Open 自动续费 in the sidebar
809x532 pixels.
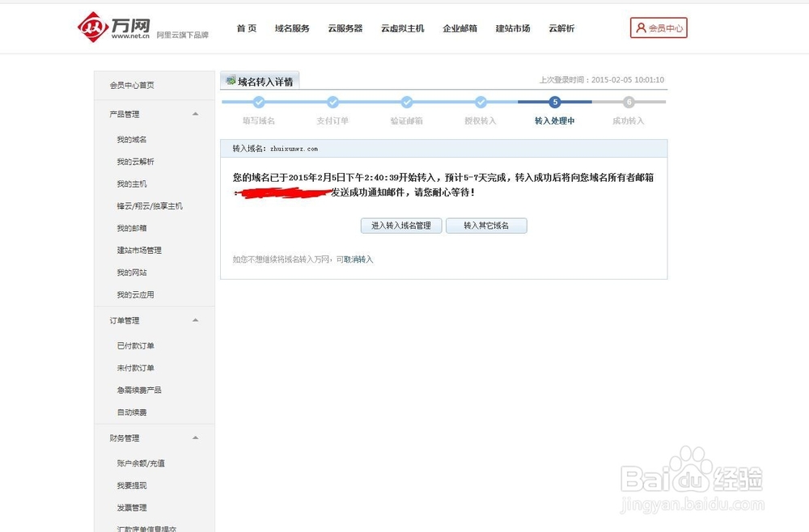(x=132, y=412)
